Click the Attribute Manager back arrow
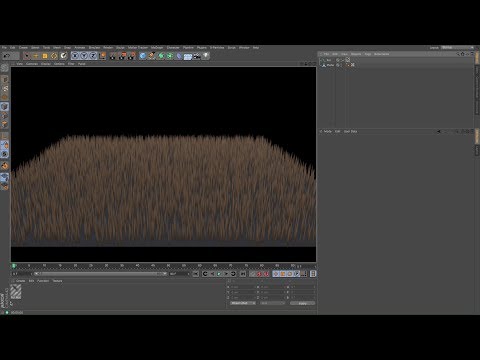Screen dimensions: 480x360 point(439,132)
